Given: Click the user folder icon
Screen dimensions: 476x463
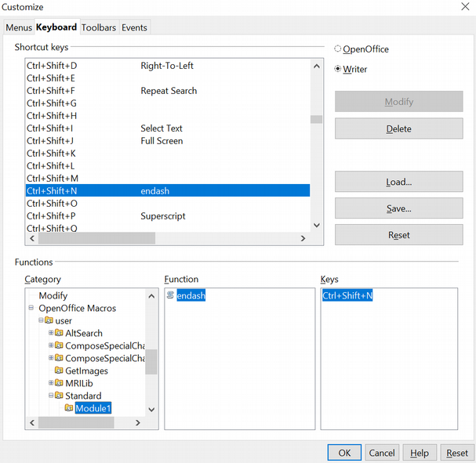Looking at the screenshot, I should pyautogui.click(x=49, y=320).
